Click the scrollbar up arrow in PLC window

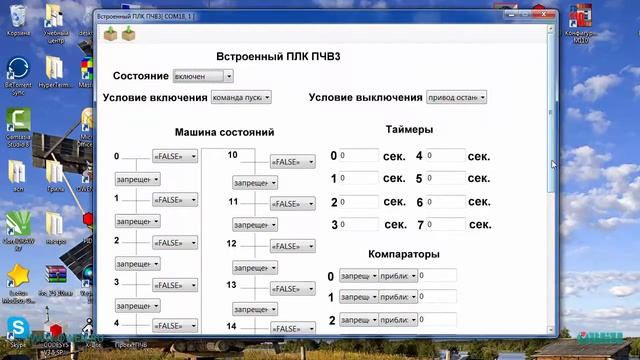[x=550, y=29]
